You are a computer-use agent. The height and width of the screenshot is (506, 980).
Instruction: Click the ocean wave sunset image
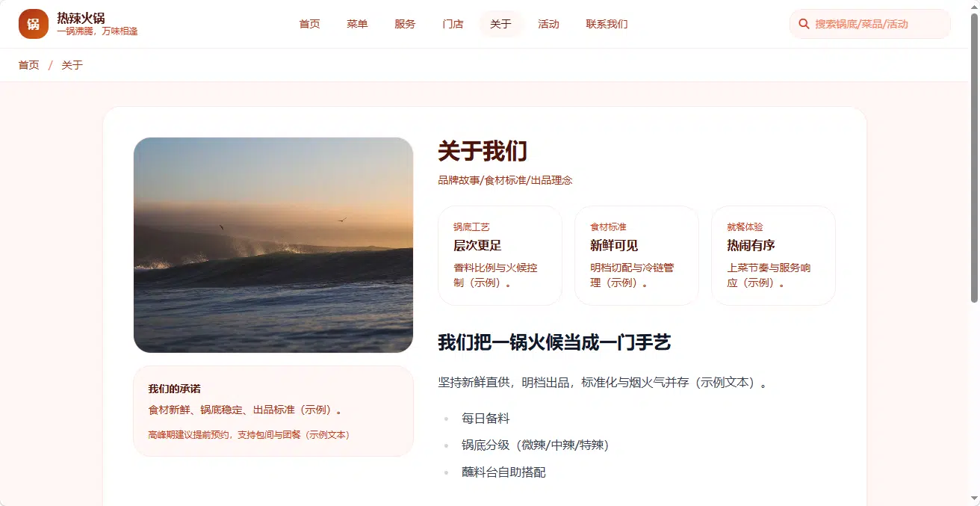coord(273,245)
